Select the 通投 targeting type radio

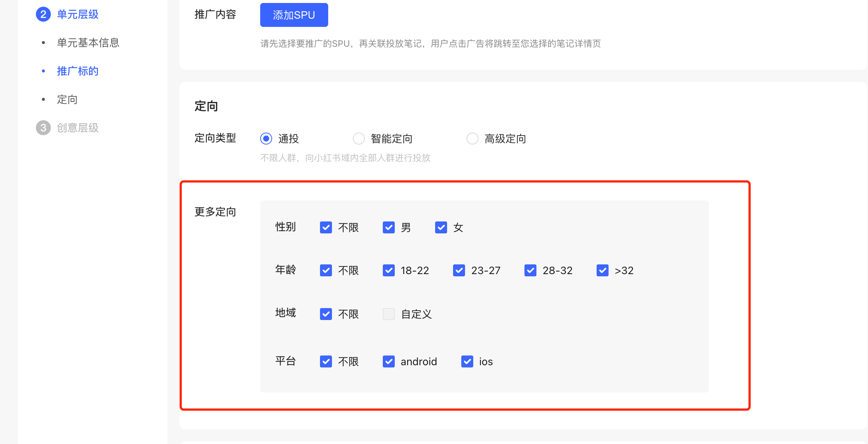point(266,139)
